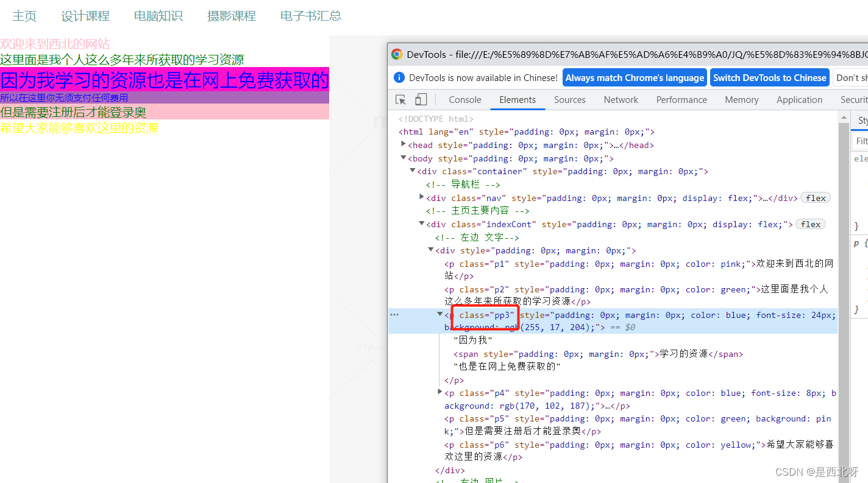Image resolution: width=868 pixels, height=483 pixels.
Task: Open the Network tab
Action: click(x=621, y=100)
